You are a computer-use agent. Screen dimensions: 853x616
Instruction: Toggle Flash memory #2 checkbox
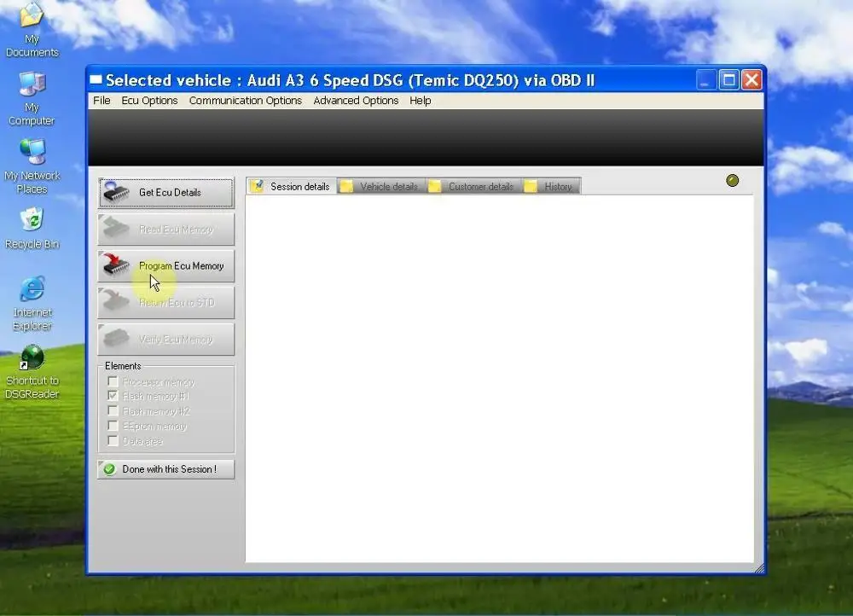click(x=113, y=411)
